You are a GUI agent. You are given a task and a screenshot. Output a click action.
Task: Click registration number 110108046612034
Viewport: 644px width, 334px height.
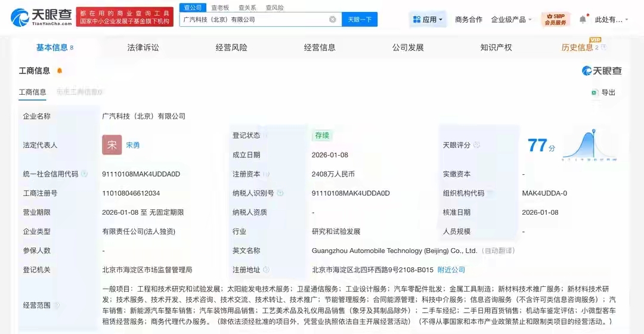click(x=131, y=193)
